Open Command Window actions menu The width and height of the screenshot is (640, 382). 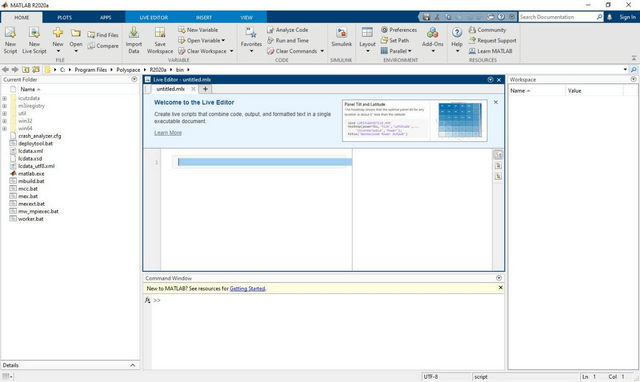point(499,278)
